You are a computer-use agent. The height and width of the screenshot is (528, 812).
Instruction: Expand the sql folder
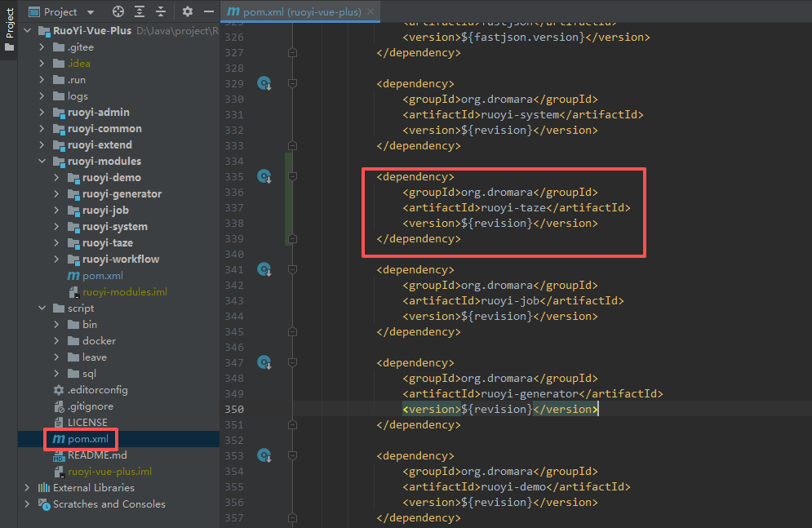tap(56, 373)
